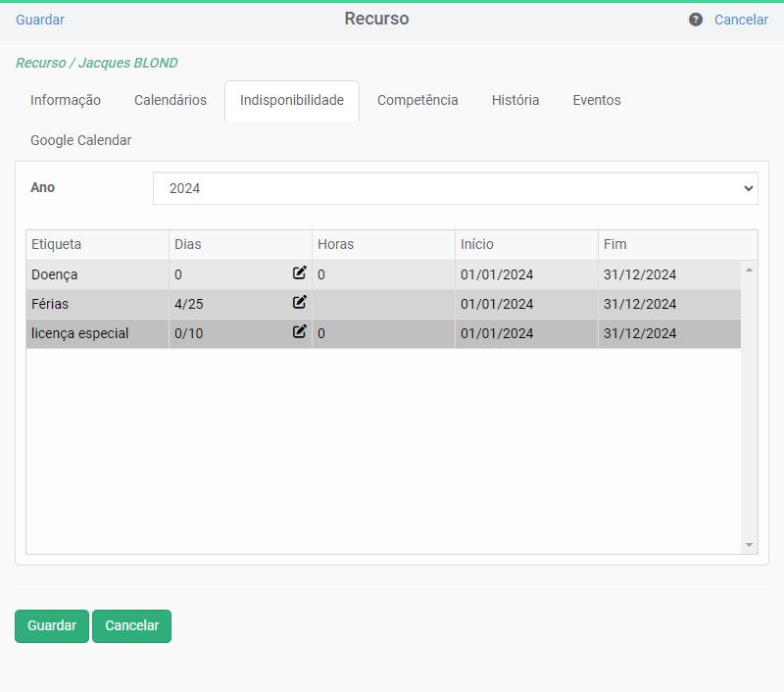Image resolution: width=784 pixels, height=692 pixels.
Task: Go to the Eventos tab
Action: 597,101
